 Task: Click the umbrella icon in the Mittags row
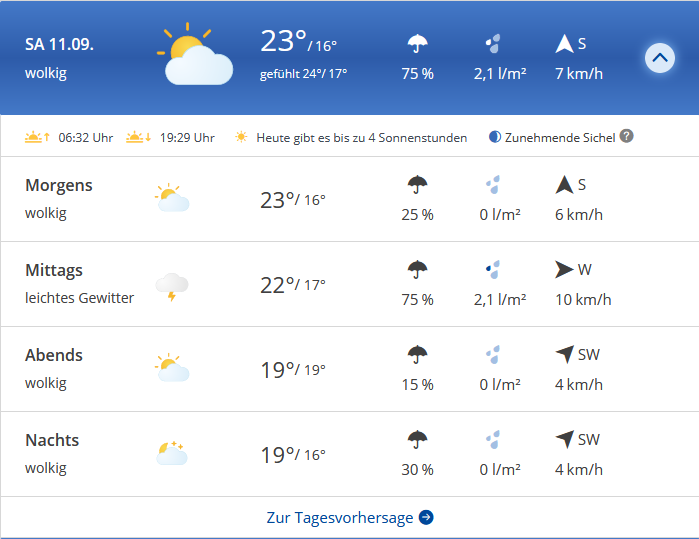tap(417, 270)
